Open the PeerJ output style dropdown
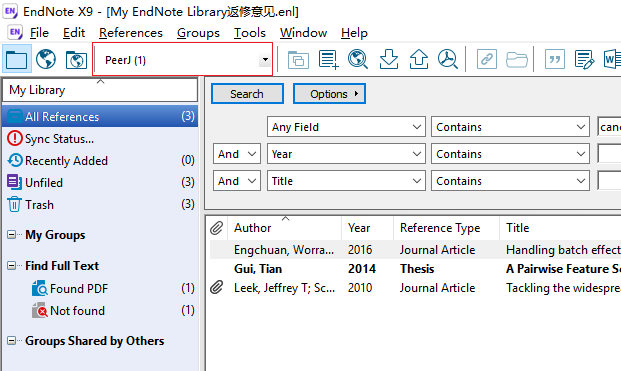 [x=265, y=60]
